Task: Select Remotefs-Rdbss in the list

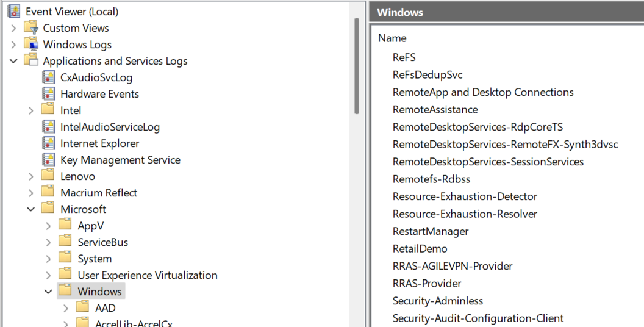Action: [431, 179]
